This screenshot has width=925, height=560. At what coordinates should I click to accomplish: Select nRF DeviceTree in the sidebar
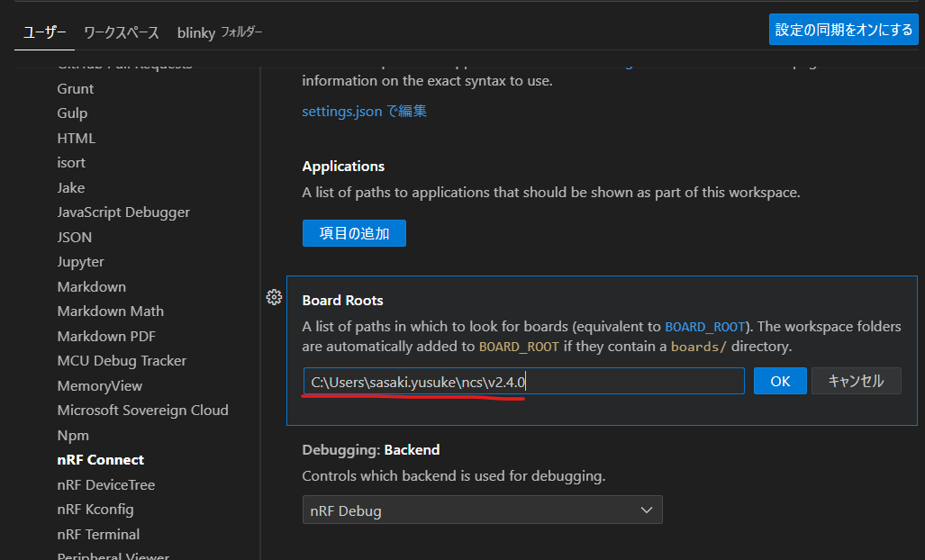point(105,484)
